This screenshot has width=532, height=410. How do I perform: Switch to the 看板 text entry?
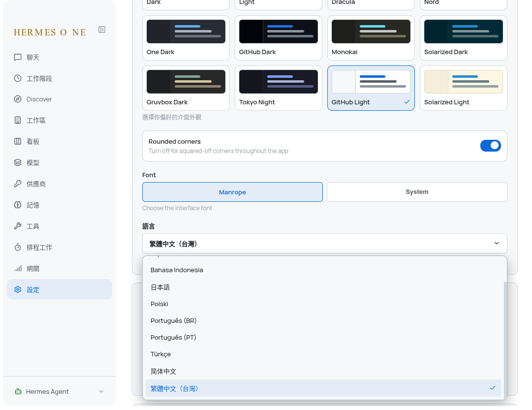tap(33, 142)
